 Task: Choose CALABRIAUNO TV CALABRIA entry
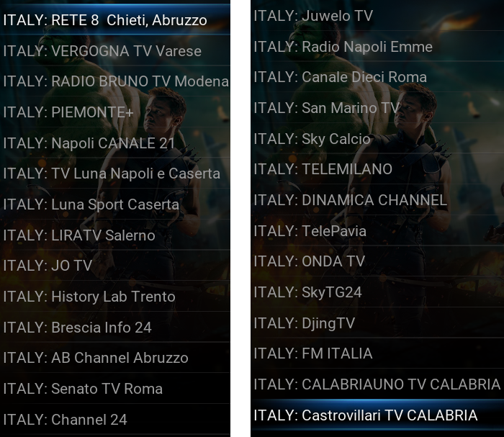point(377,384)
